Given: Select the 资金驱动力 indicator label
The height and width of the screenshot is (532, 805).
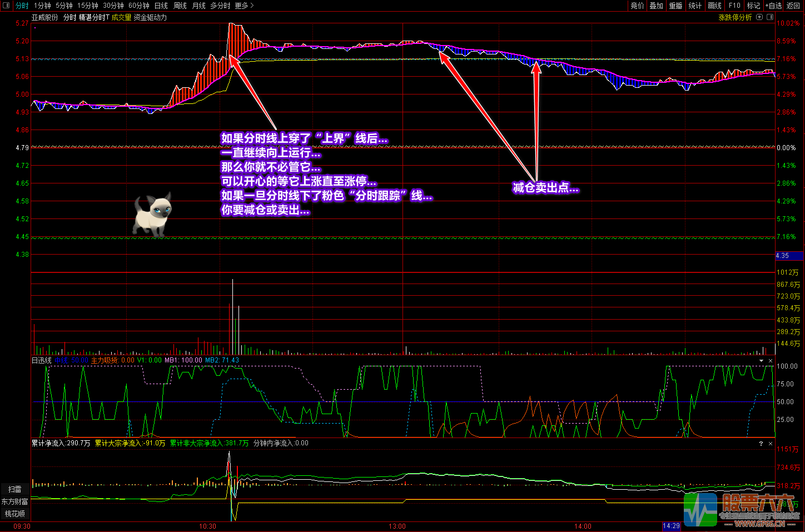Looking at the screenshot, I should [x=150, y=17].
